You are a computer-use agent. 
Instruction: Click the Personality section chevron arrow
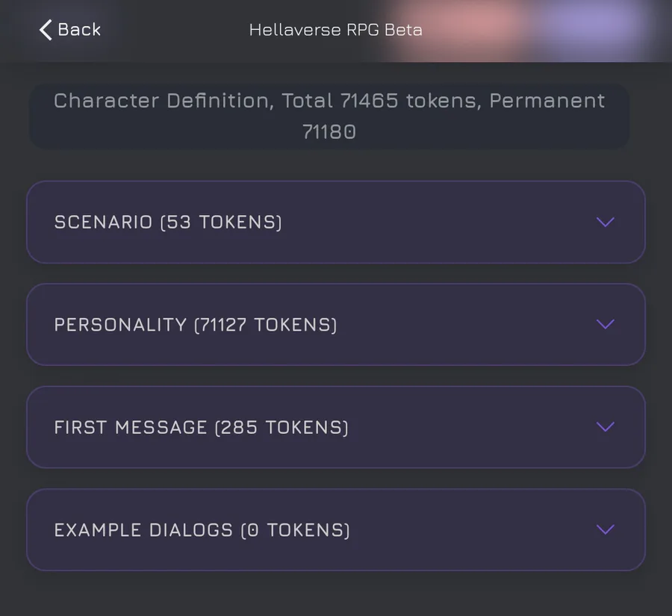pyautogui.click(x=605, y=324)
